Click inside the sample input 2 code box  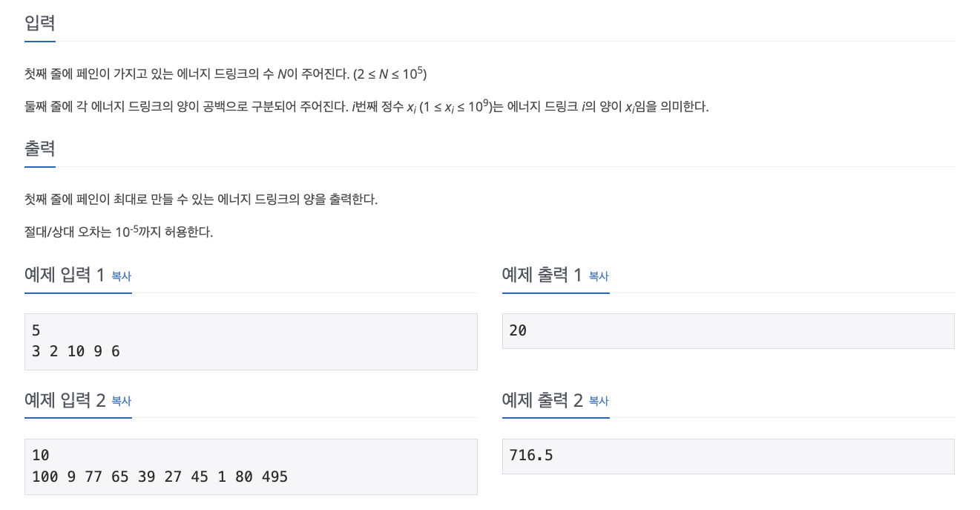coord(250,465)
